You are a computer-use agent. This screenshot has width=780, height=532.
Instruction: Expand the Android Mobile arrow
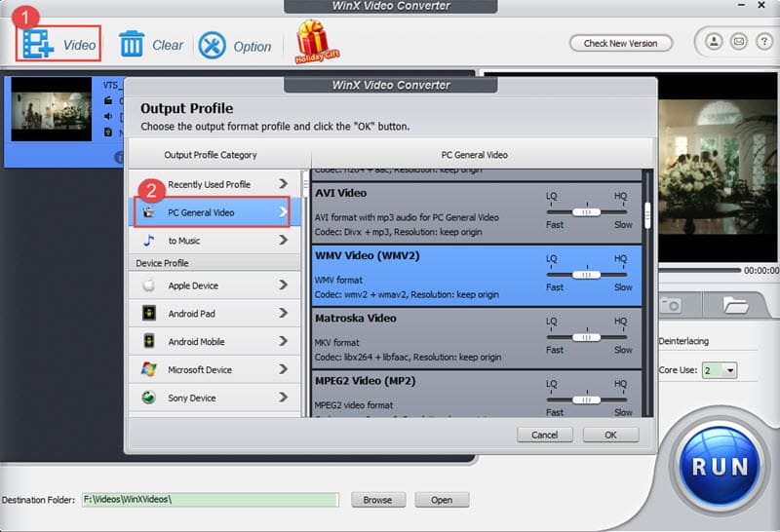(284, 341)
